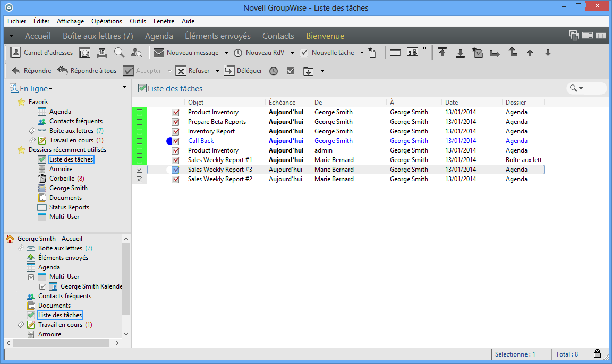Image resolution: width=612 pixels, height=364 pixels.
Task: Click the outdent up-left arrow icon
Action: (x=513, y=52)
